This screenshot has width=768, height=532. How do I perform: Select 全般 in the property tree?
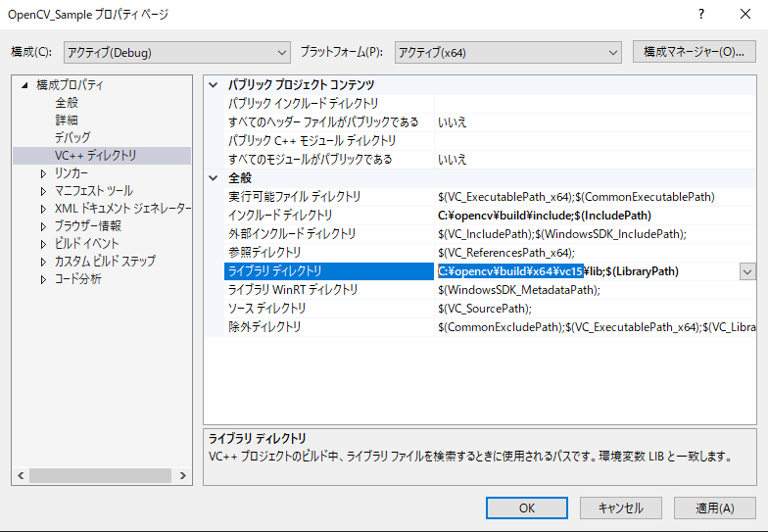pyautogui.click(x=67, y=102)
